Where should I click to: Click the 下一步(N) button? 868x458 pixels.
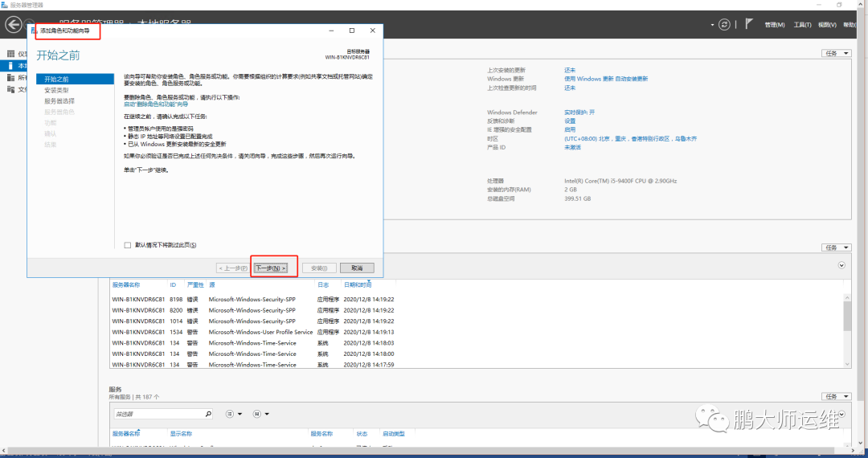click(271, 268)
